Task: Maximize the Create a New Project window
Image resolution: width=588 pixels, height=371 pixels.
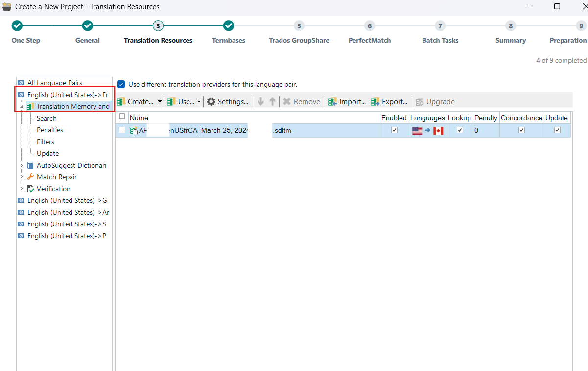Action: [x=557, y=6]
